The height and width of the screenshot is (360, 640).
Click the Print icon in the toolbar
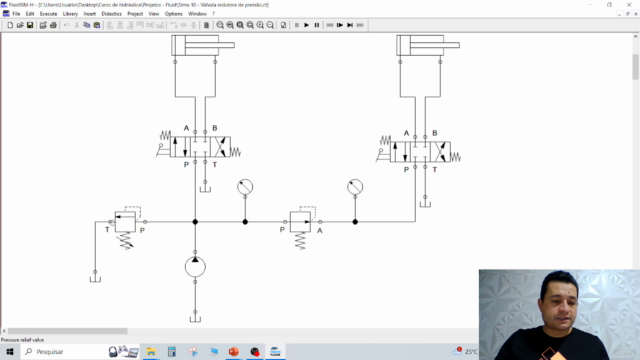(53, 25)
